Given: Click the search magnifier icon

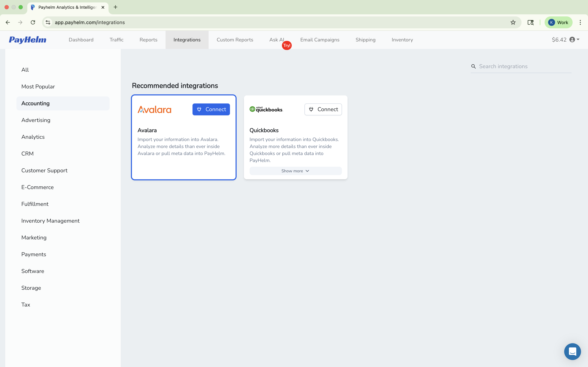Looking at the screenshot, I should [473, 66].
